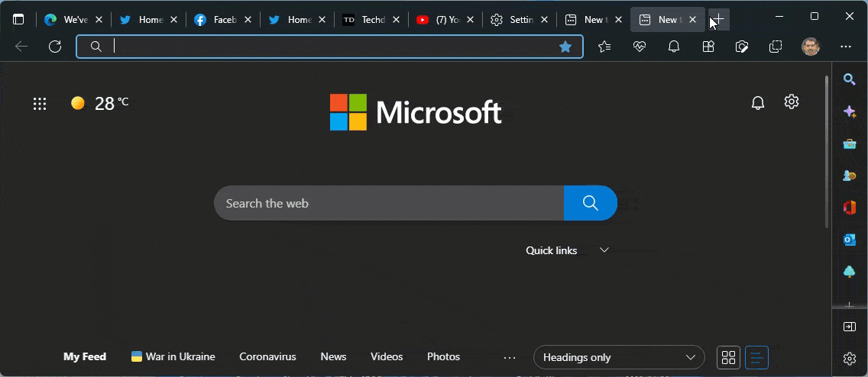Open Coronavirus feed
Screen dimensions: 868x377
(267, 356)
